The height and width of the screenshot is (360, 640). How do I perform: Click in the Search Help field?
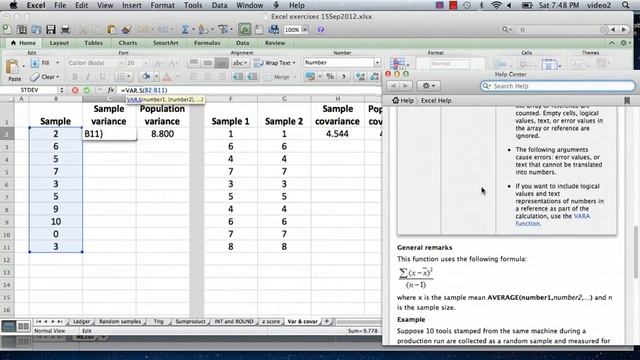558,86
